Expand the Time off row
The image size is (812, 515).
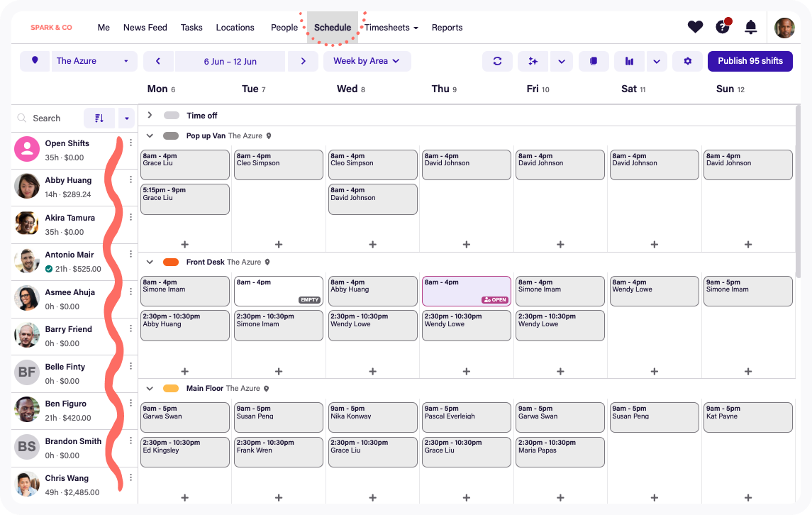pos(150,115)
